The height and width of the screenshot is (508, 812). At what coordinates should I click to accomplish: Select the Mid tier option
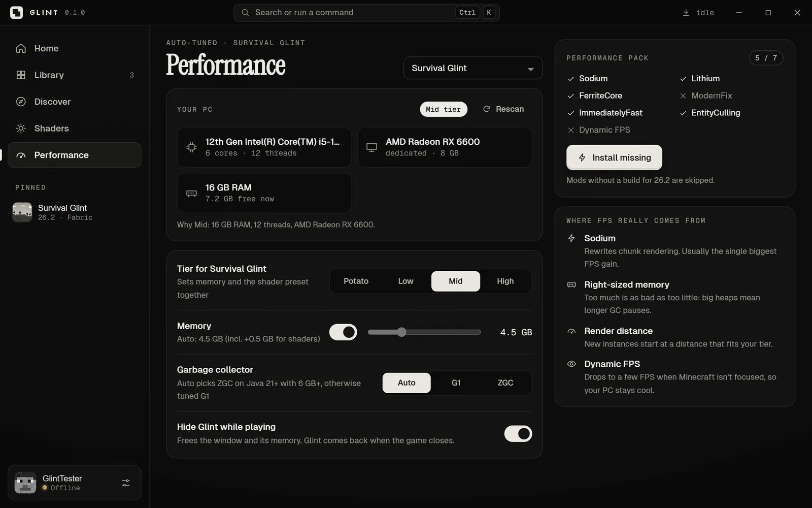coord(456,281)
